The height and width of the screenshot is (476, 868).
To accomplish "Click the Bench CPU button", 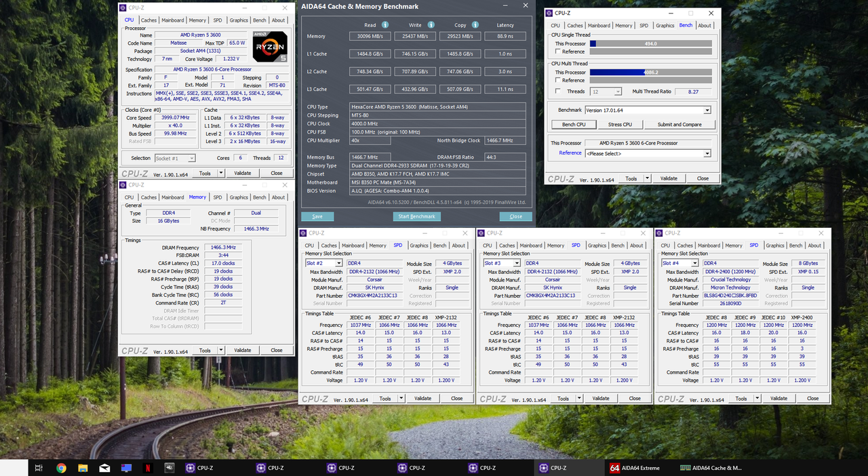I will pyautogui.click(x=574, y=124).
